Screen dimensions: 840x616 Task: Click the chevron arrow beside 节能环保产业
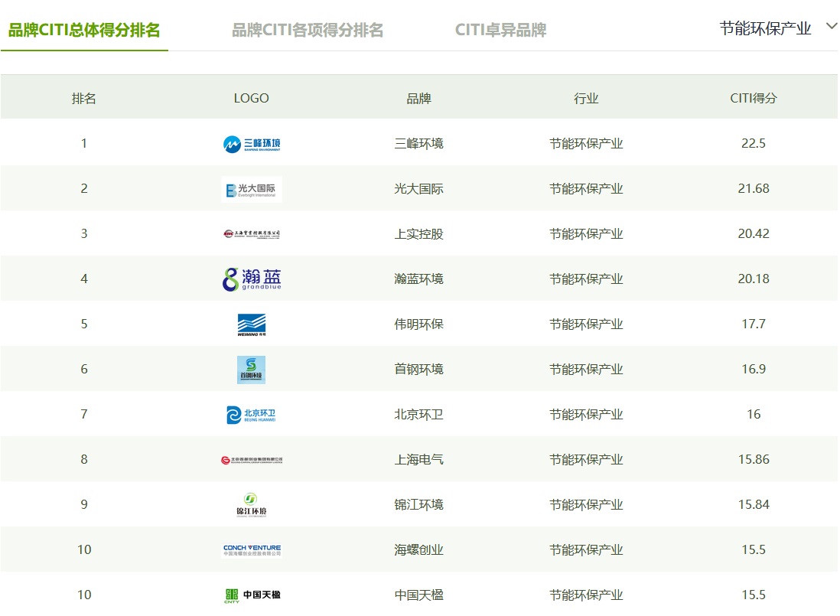[x=832, y=27]
